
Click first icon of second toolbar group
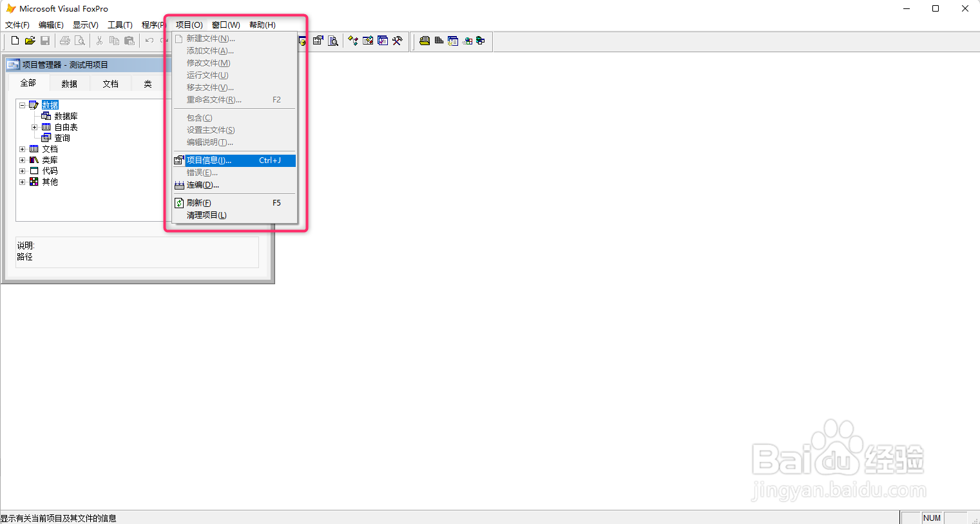click(x=425, y=41)
